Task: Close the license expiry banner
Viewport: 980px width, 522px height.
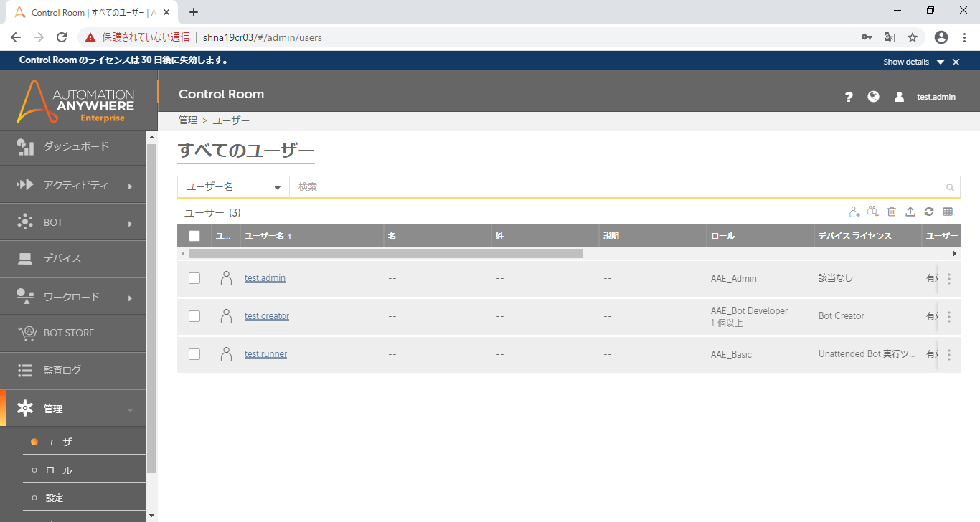Action: pyautogui.click(x=956, y=62)
